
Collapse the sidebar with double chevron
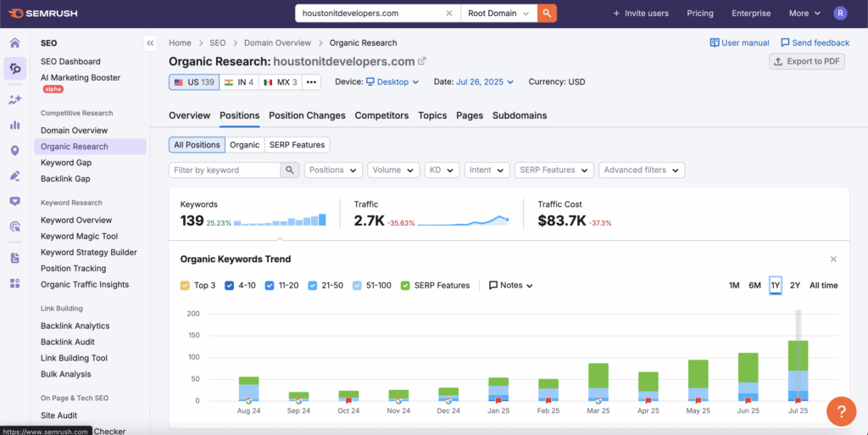[150, 42]
